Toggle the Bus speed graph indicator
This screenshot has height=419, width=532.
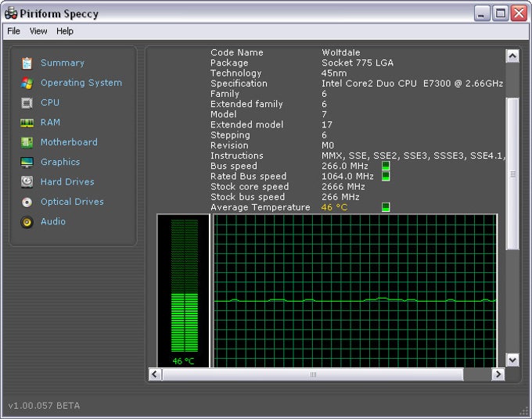click(x=386, y=166)
